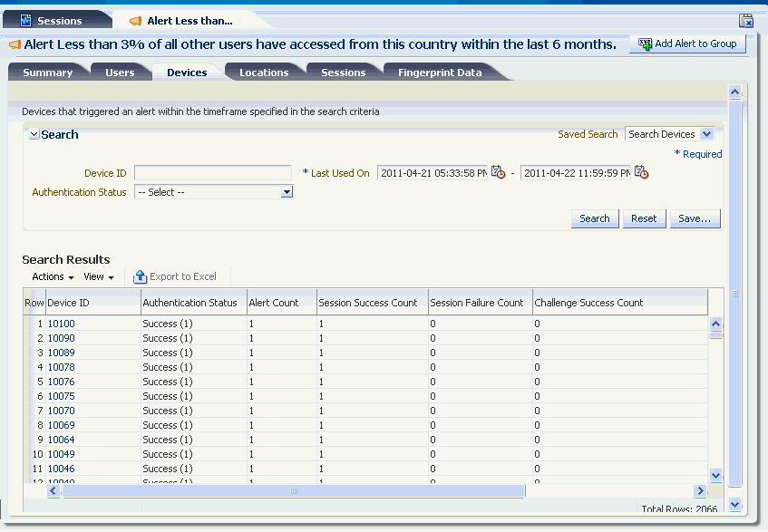The height and width of the screenshot is (532, 768).
Task: Open the end date calendar picker
Action: click(642, 173)
